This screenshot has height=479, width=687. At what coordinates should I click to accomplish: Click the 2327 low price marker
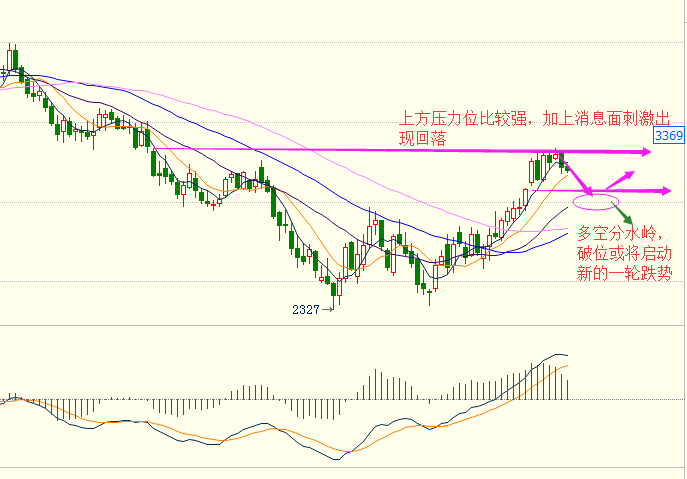click(x=305, y=310)
